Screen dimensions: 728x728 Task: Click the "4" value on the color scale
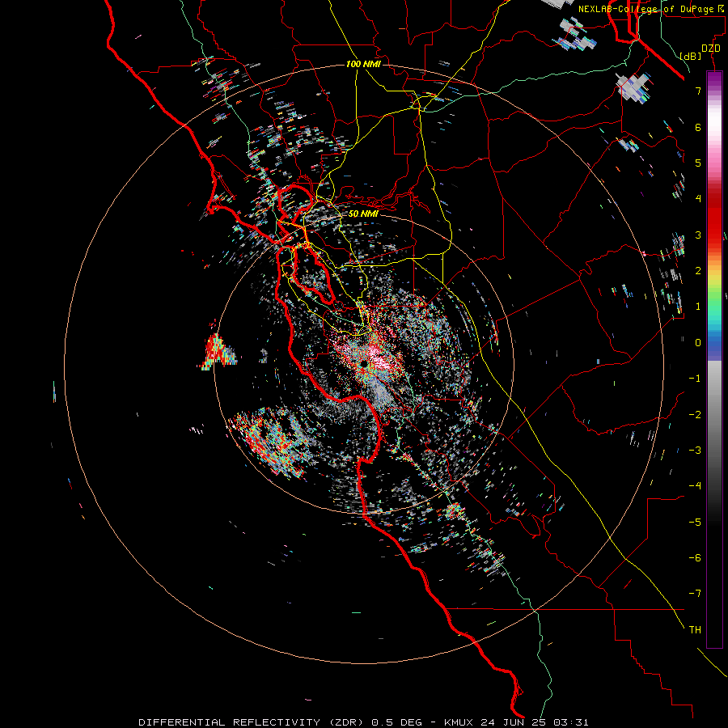click(x=698, y=199)
